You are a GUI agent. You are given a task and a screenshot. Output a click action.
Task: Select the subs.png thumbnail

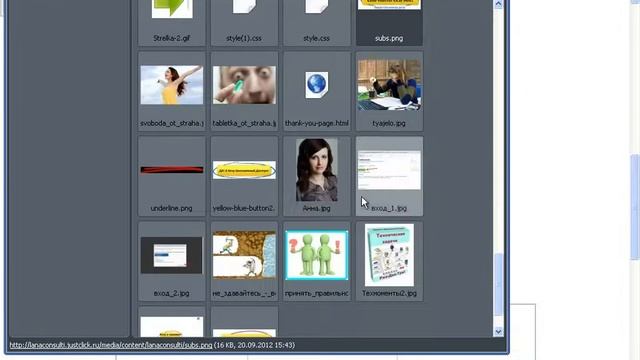(x=389, y=4)
